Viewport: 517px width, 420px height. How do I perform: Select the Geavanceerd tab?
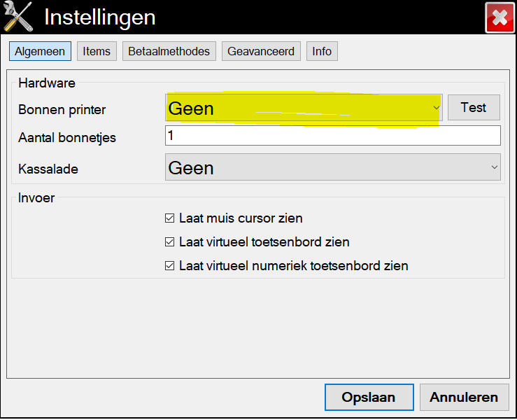pyautogui.click(x=262, y=51)
